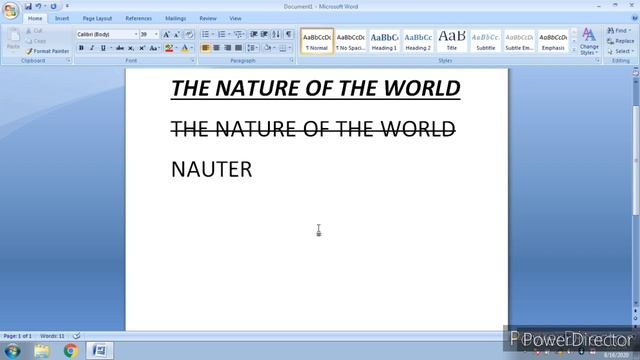
Task: Click Shrink Font button
Action: [177, 35]
